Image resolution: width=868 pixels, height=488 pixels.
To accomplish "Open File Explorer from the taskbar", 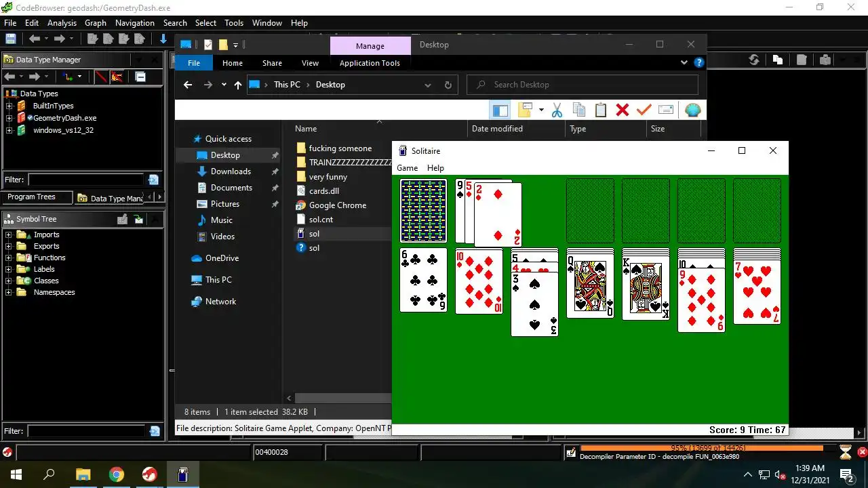I will [x=83, y=474].
